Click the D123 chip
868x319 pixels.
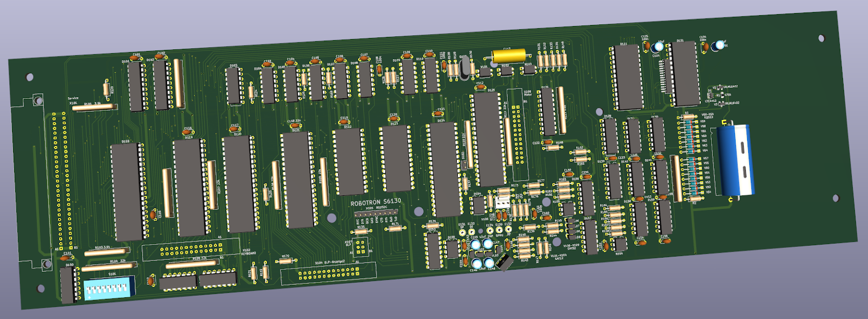point(395,158)
